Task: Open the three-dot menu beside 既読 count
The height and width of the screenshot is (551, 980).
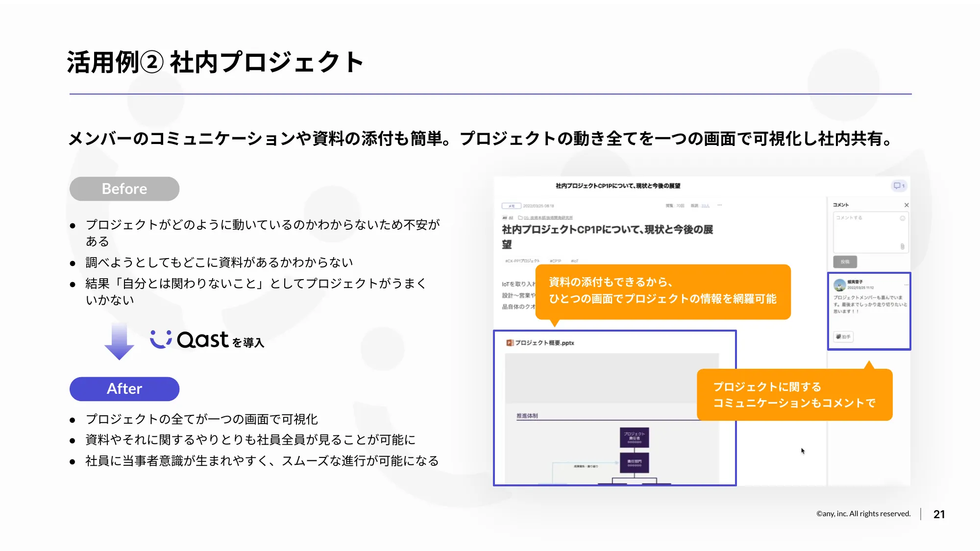Action: [719, 205]
